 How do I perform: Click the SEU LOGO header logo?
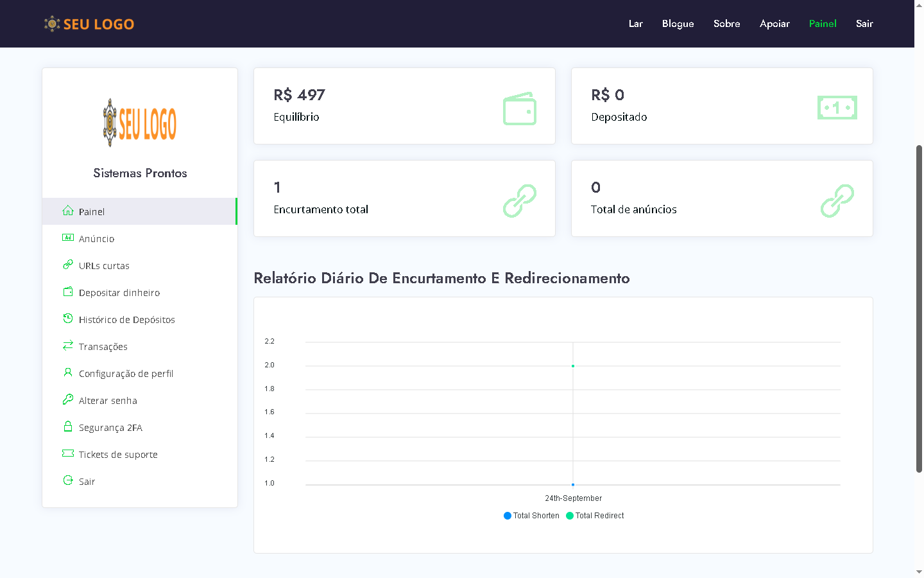(89, 24)
